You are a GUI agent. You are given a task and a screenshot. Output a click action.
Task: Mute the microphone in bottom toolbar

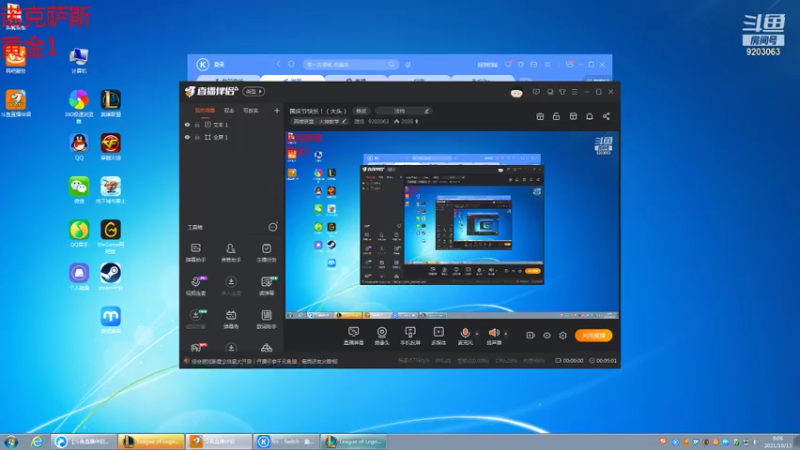(465, 336)
